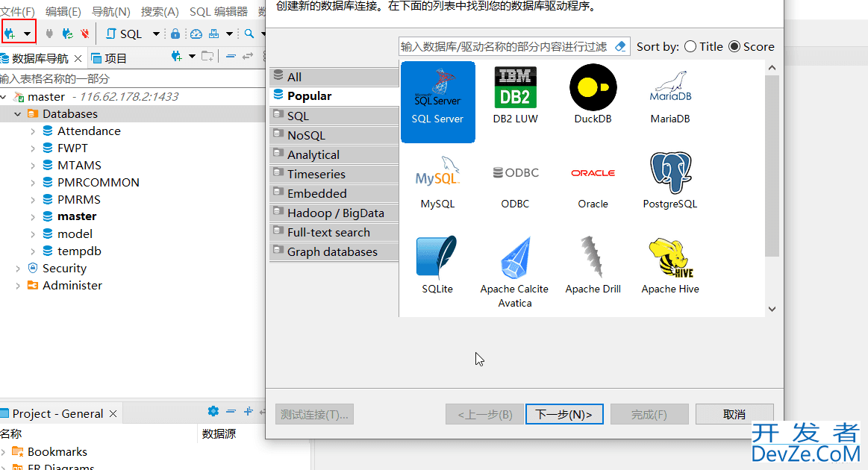Click the driver list scrollbar thumb
This screenshot has width=868, height=470.
[772, 166]
